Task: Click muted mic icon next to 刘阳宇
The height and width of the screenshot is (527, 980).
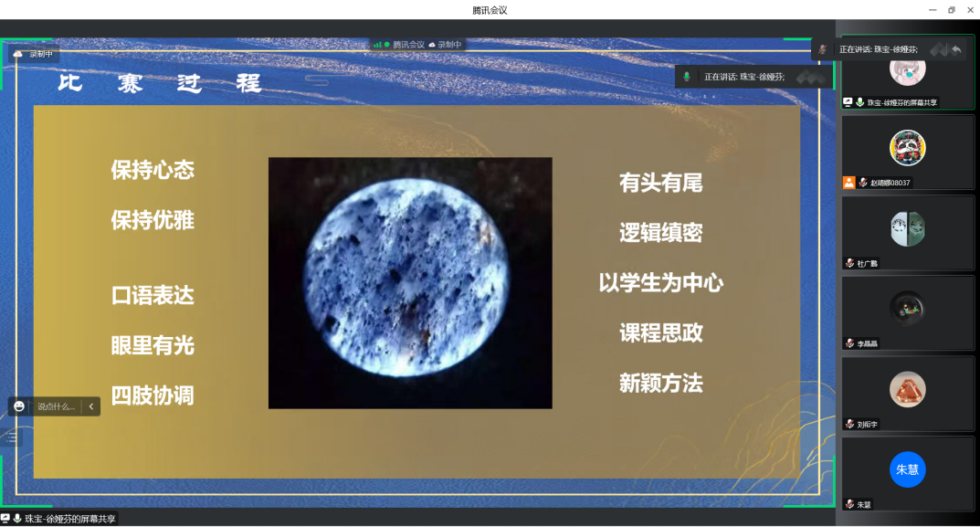Action: point(849,424)
